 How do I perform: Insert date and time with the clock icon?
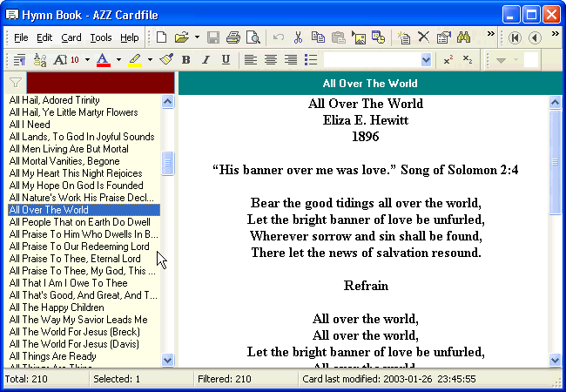tap(378, 37)
